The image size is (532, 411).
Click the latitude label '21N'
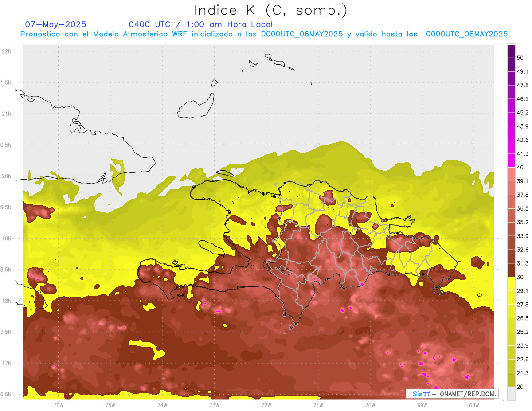(8, 114)
